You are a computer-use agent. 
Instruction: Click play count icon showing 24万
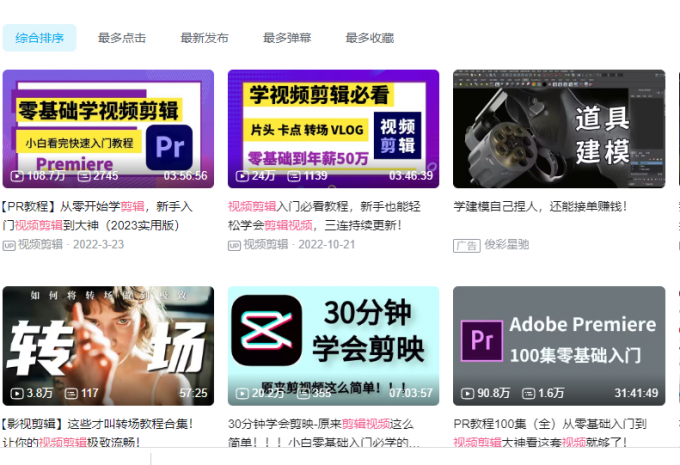[x=242, y=176]
